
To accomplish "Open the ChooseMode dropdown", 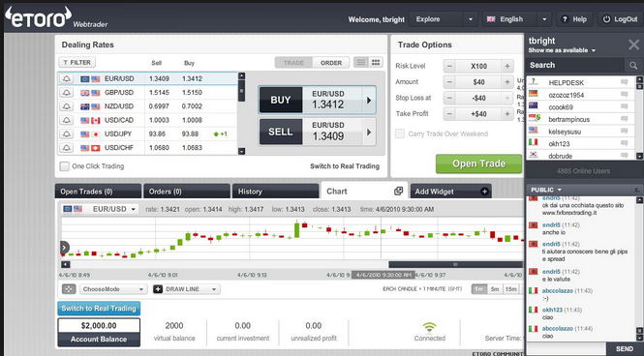I will 113,289.
